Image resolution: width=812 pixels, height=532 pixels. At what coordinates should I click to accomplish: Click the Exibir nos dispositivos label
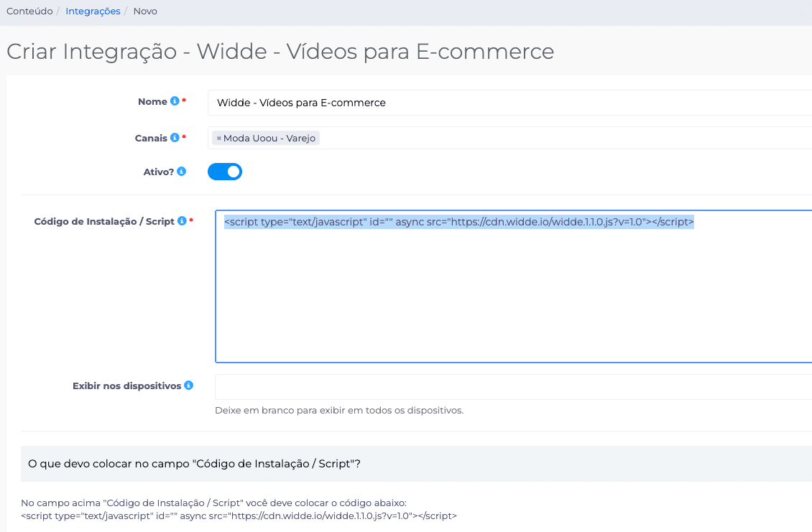[127, 386]
